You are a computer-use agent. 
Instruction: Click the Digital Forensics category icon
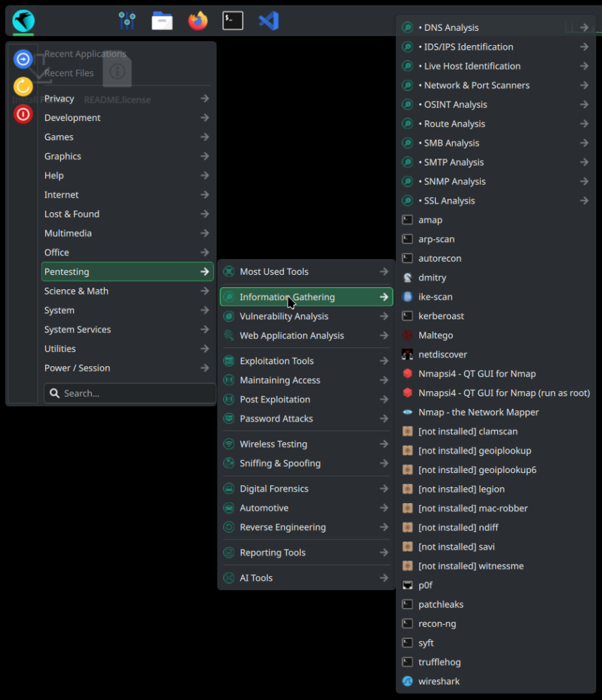point(228,489)
